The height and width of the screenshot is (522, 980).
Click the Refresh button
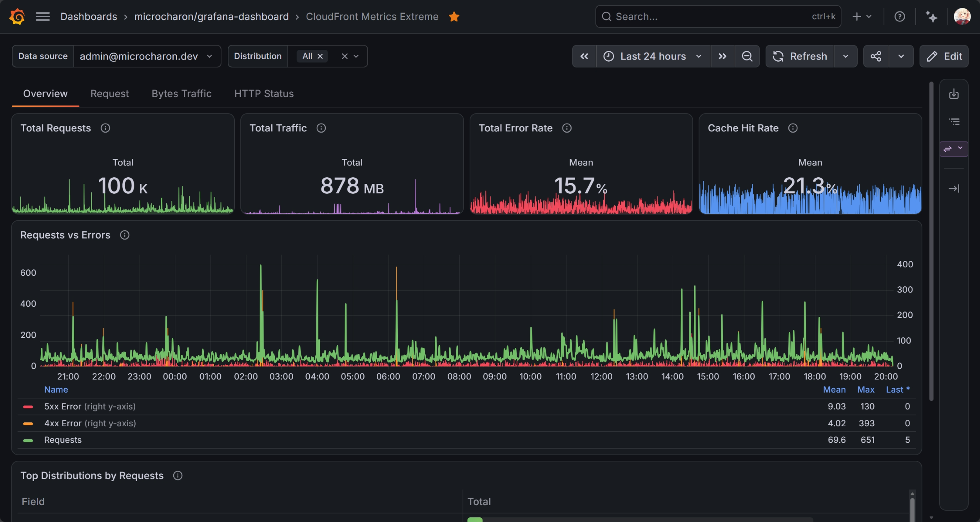tap(800, 56)
